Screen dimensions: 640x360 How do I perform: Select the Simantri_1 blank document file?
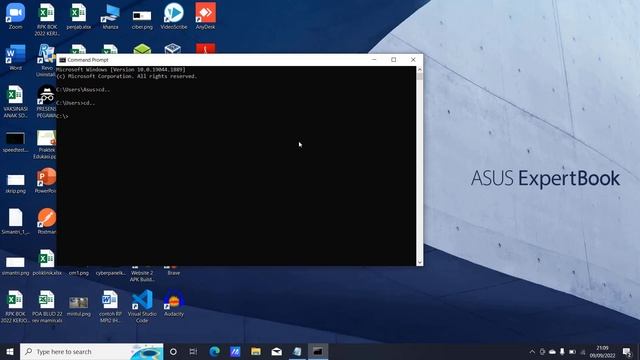pyautogui.click(x=16, y=221)
